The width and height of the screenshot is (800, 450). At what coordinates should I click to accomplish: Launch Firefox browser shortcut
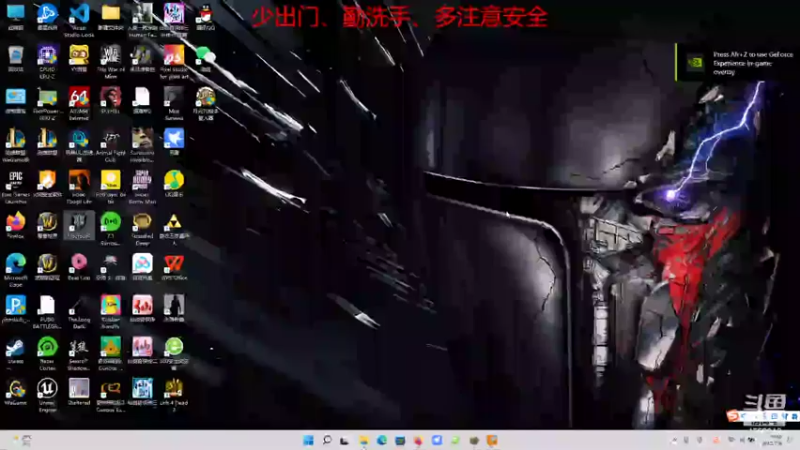coord(16,222)
